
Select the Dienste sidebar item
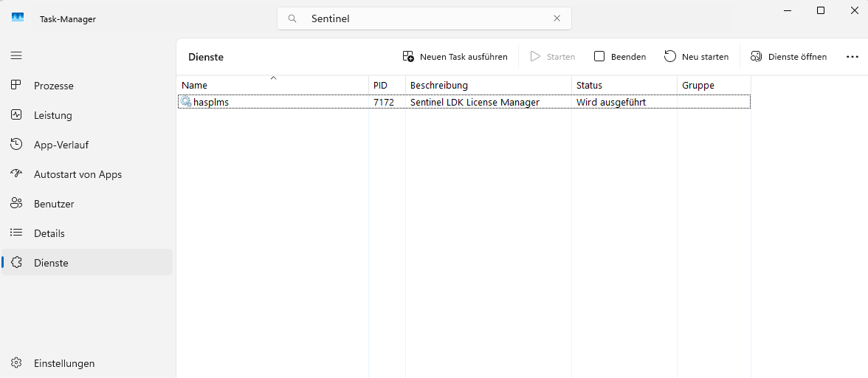coord(51,263)
